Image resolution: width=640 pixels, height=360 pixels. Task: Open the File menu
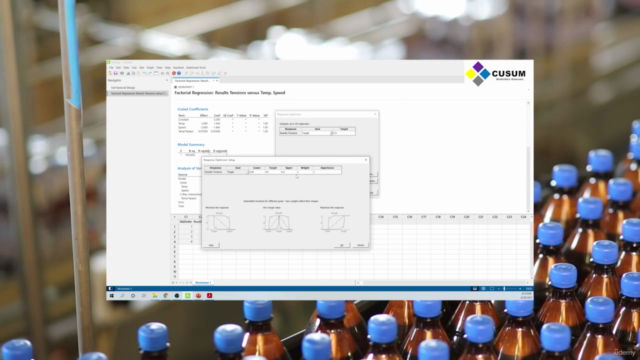(x=111, y=68)
